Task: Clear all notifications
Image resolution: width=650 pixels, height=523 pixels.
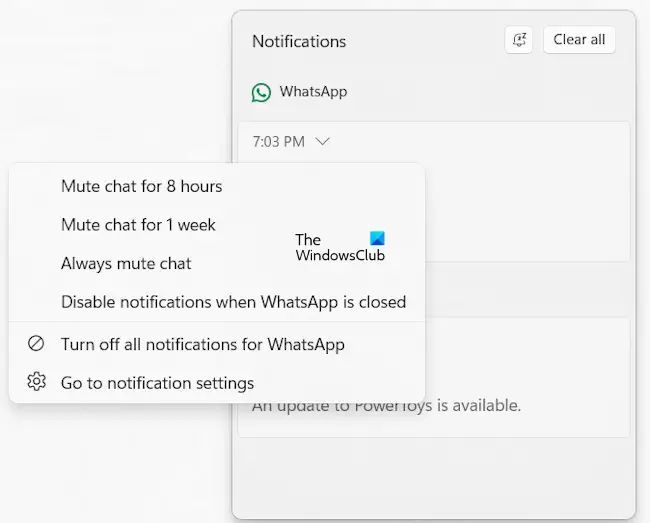Action: (579, 40)
